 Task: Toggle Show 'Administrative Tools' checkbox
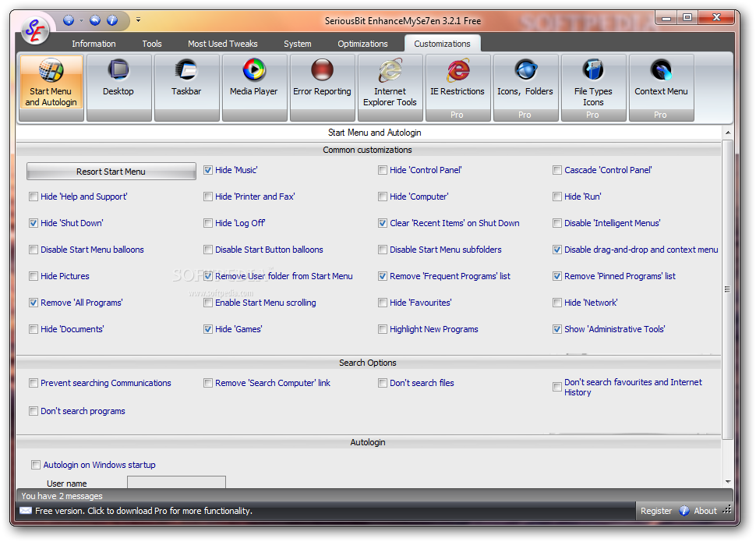click(557, 329)
